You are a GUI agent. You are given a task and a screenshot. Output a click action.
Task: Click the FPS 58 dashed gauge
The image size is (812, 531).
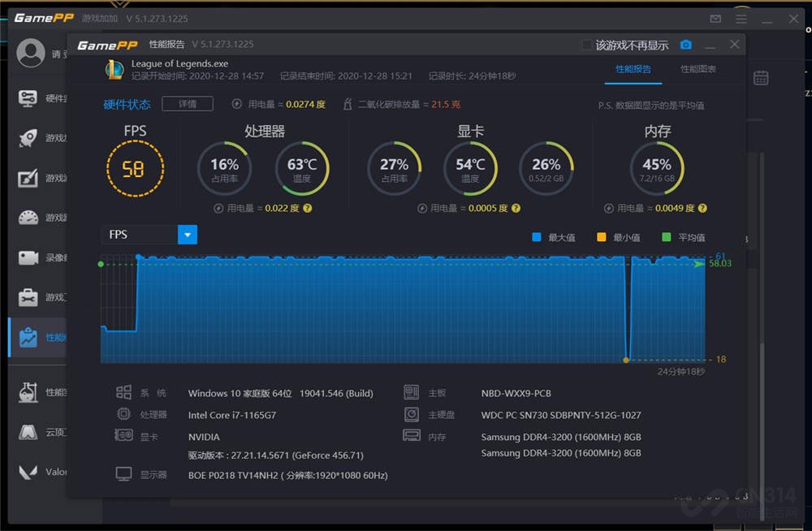point(135,169)
